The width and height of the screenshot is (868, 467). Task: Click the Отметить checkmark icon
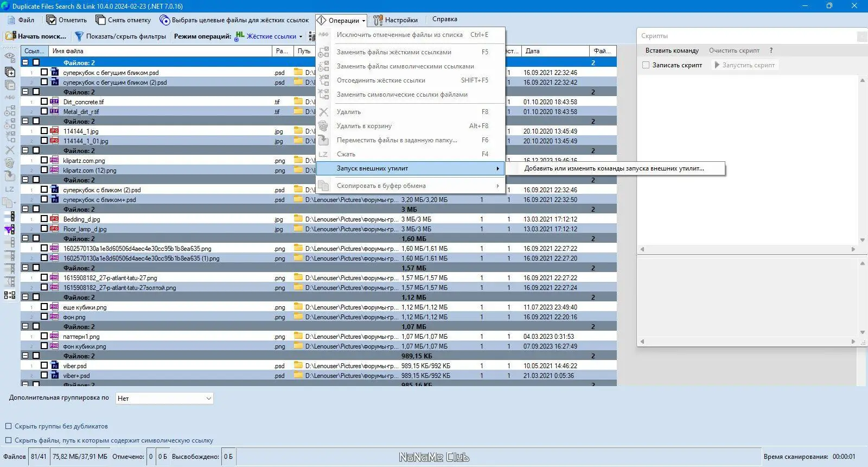[51, 20]
